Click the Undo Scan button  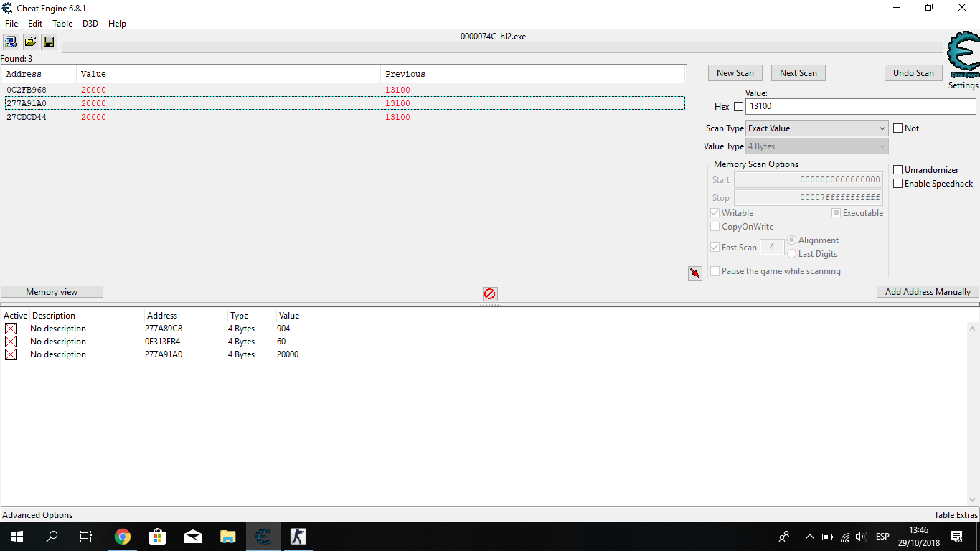(x=913, y=73)
